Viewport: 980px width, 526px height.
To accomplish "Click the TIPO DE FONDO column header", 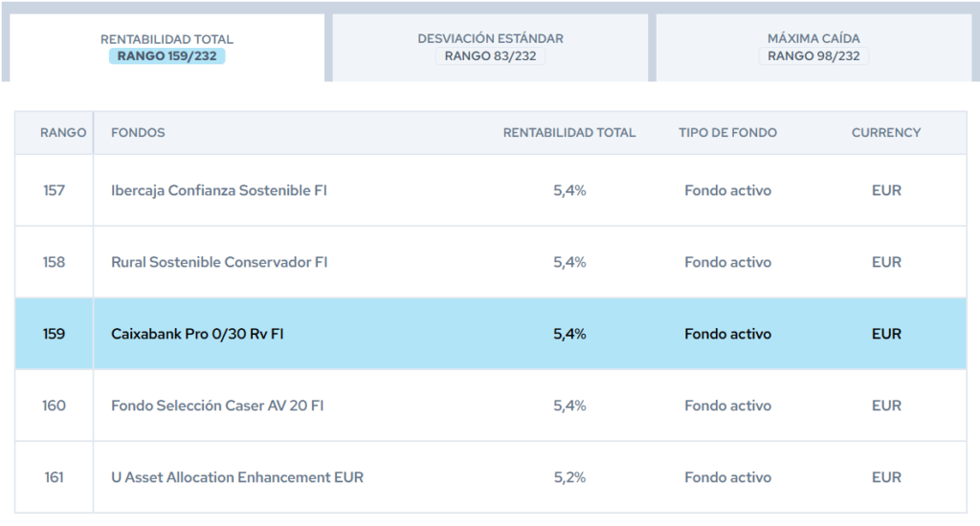I will 727,132.
